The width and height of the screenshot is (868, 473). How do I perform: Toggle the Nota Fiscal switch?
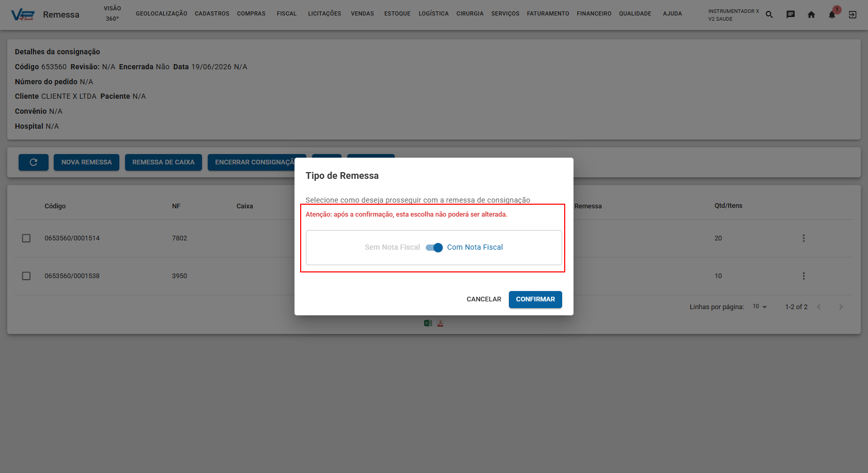click(x=434, y=248)
